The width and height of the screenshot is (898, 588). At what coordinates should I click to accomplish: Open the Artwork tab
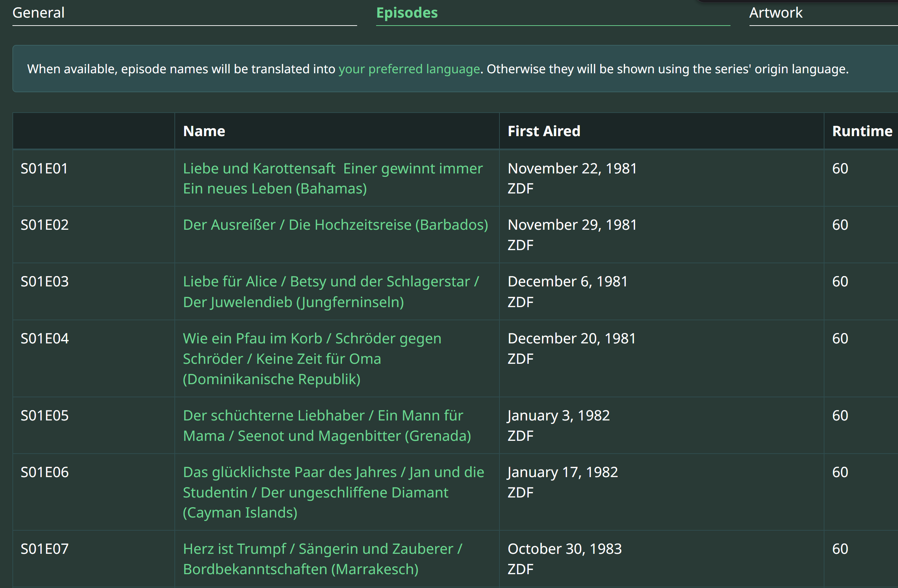click(x=775, y=13)
